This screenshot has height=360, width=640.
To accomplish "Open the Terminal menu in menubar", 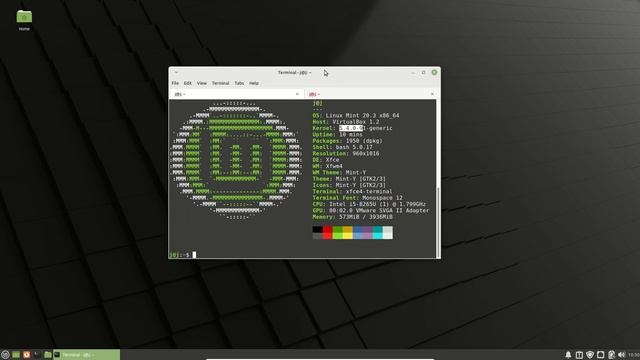I will point(220,83).
